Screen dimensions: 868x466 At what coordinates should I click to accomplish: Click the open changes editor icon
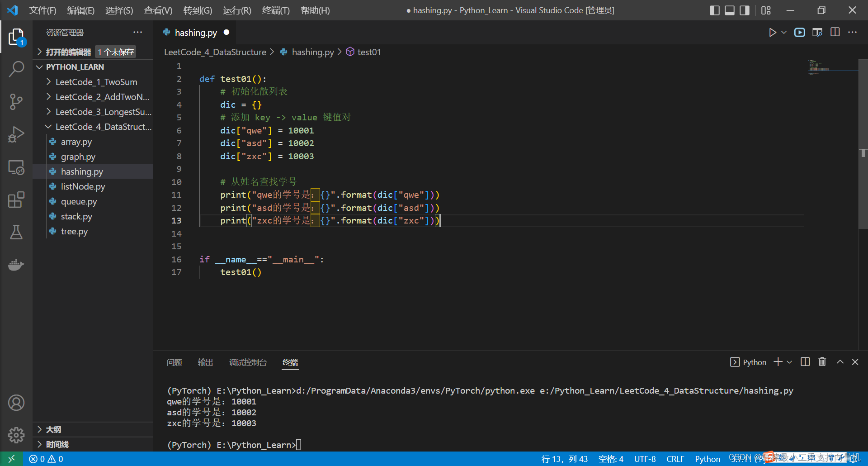point(817,32)
